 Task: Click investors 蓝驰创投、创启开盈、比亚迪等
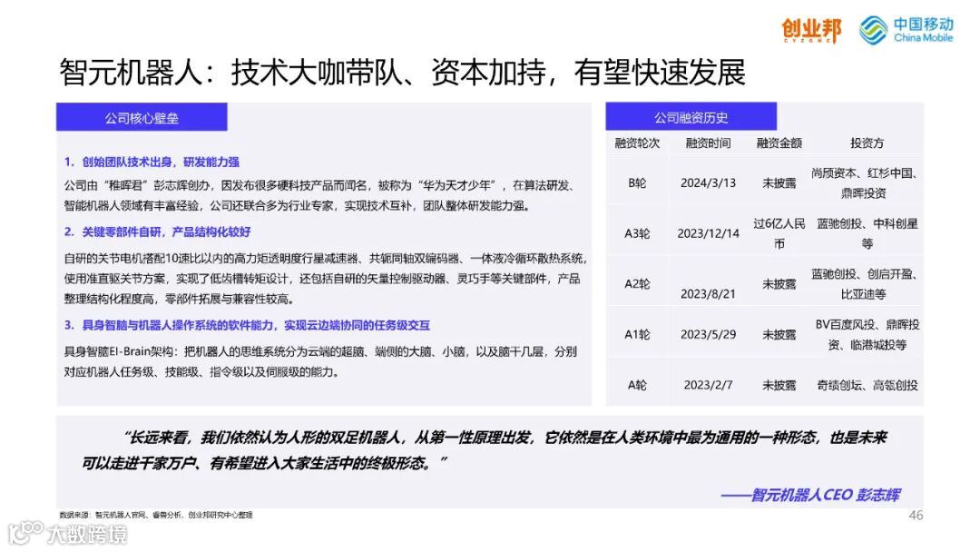coord(865,284)
